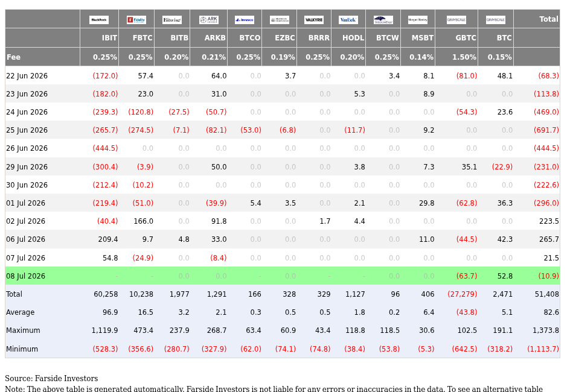
Task: Click the 209.4 IBIT value
Action: (x=108, y=239)
